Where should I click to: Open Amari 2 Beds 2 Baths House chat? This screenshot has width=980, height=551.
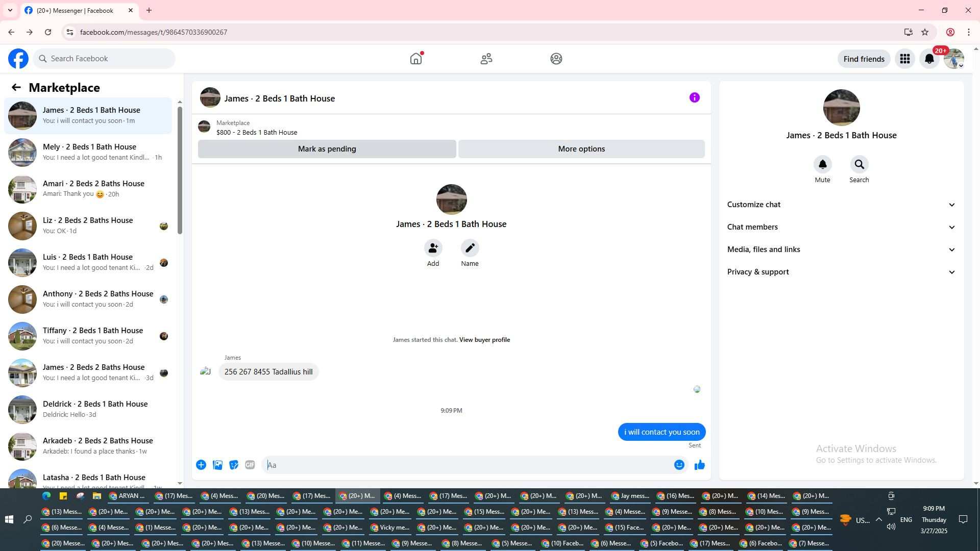pyautogui.click(x=88, y=189)
